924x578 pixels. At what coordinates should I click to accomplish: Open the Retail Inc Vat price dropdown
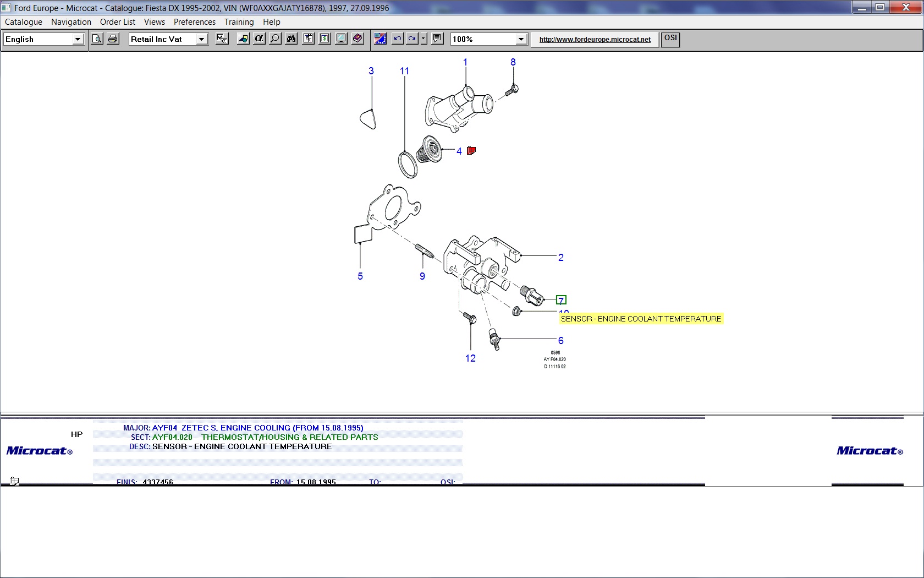click(x=201, y=39)
